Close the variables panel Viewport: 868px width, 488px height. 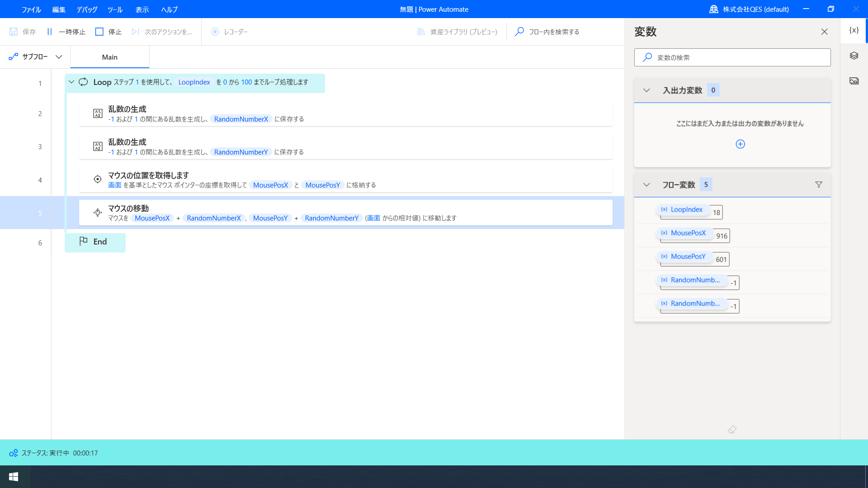824,32
